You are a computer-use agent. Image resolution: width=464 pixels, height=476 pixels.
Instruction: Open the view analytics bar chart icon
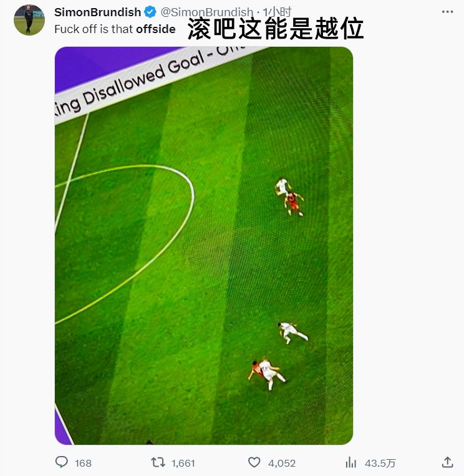pyautogui.click(x=351, y=463)
